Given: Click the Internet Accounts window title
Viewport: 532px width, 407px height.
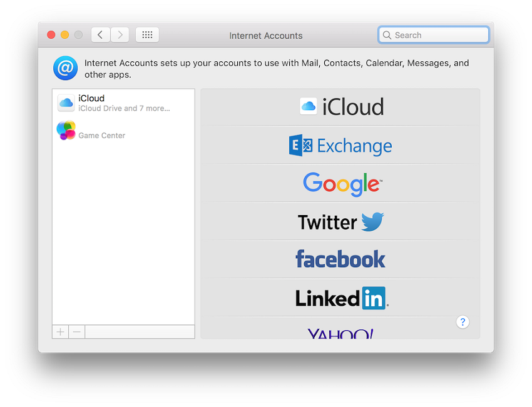Looking at the screenshot, I should [265, 36].
